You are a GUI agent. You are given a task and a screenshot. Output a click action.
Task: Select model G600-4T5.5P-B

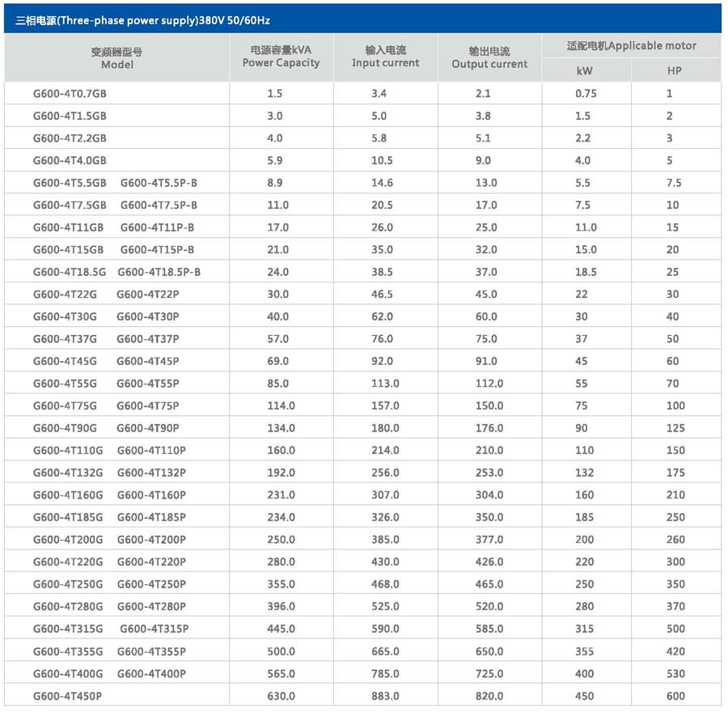click(x=159, y=183)
